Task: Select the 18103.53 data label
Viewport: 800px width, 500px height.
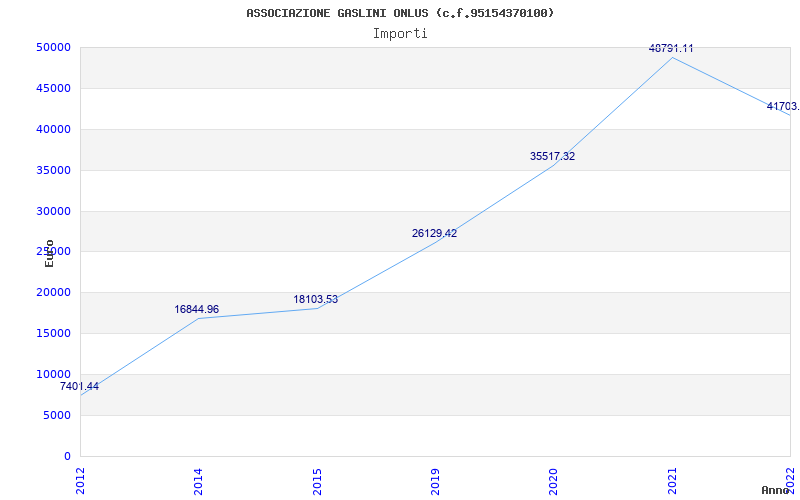Action: [x=315, y=300]
